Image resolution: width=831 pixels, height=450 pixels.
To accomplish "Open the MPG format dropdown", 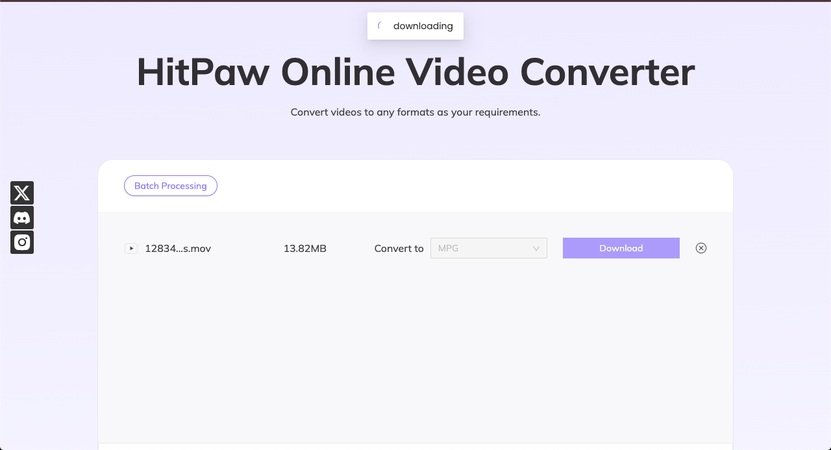I will click(489, 248).
